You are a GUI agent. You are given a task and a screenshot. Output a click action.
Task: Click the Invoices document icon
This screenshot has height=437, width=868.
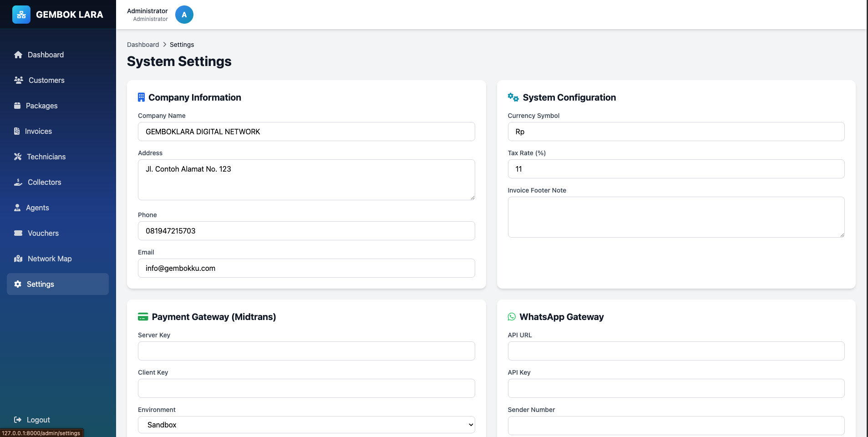click(17, 131)
